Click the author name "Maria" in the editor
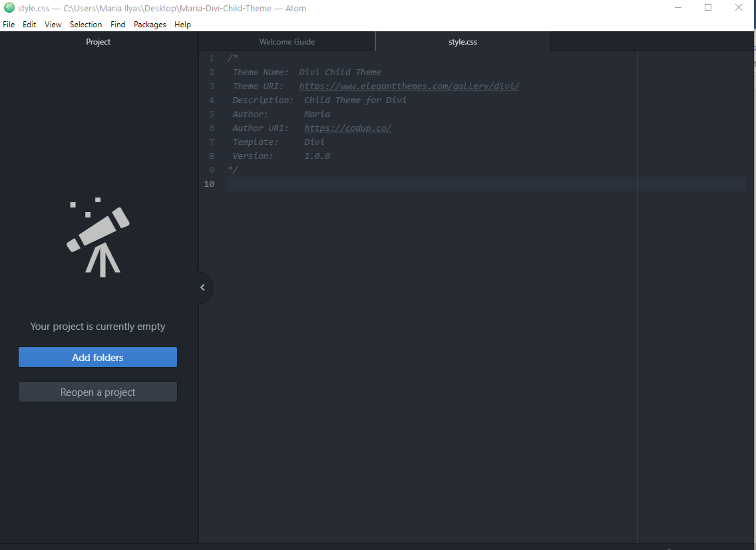The image size is (756, 550). tap(317, 114)
